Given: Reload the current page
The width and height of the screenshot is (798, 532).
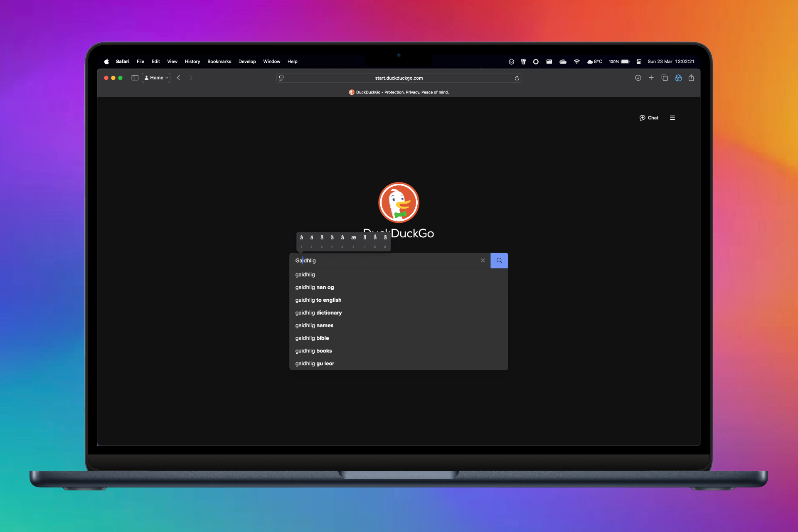Looking at the screenshot, I should point(517,78).
